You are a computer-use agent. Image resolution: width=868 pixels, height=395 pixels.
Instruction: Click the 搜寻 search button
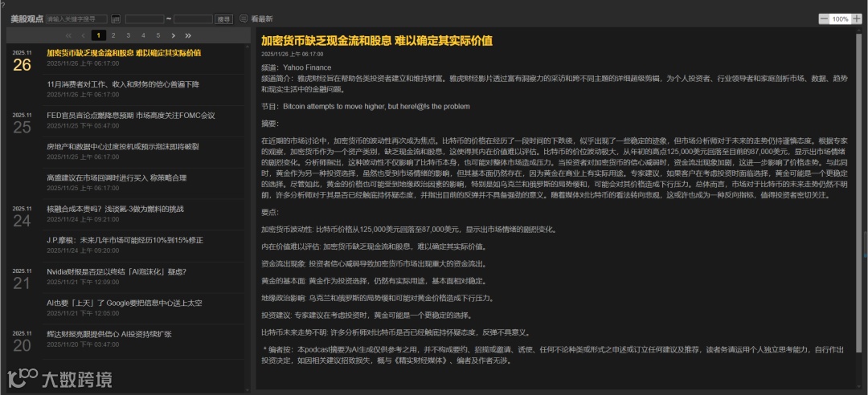(223, 18)
